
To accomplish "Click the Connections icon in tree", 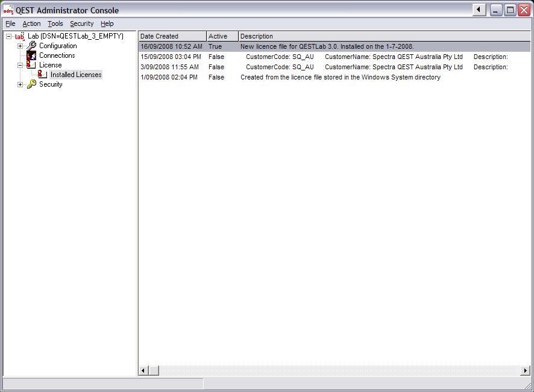I will [31, 55].
